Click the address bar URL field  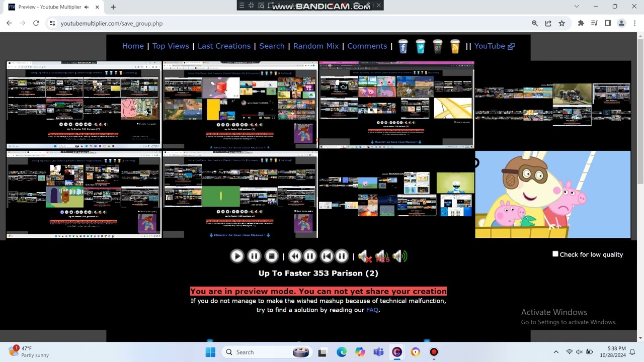(x=292, y=23)
